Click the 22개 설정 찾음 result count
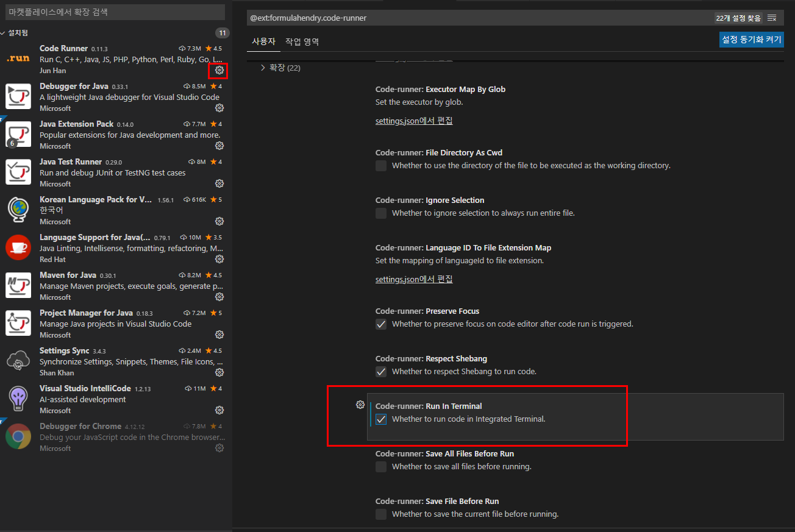 (x=738, y=18)
